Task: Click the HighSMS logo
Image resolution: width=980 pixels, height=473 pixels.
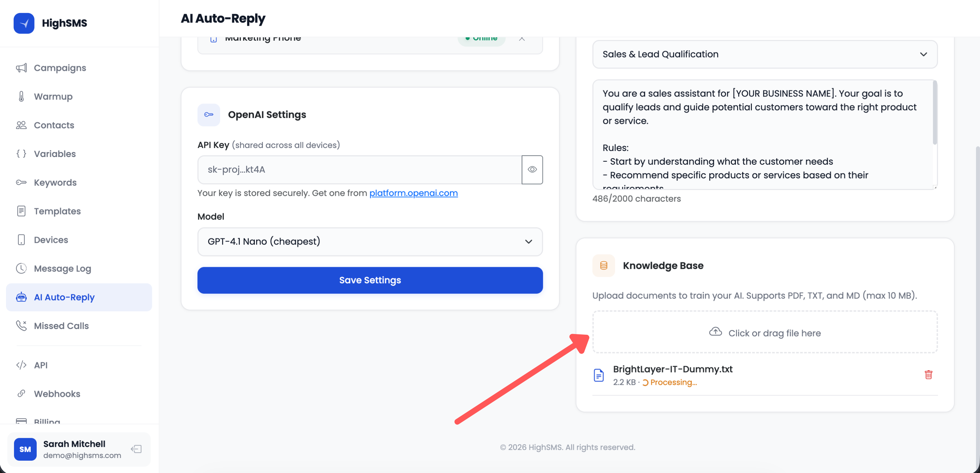Action: (x=24, y=23)
